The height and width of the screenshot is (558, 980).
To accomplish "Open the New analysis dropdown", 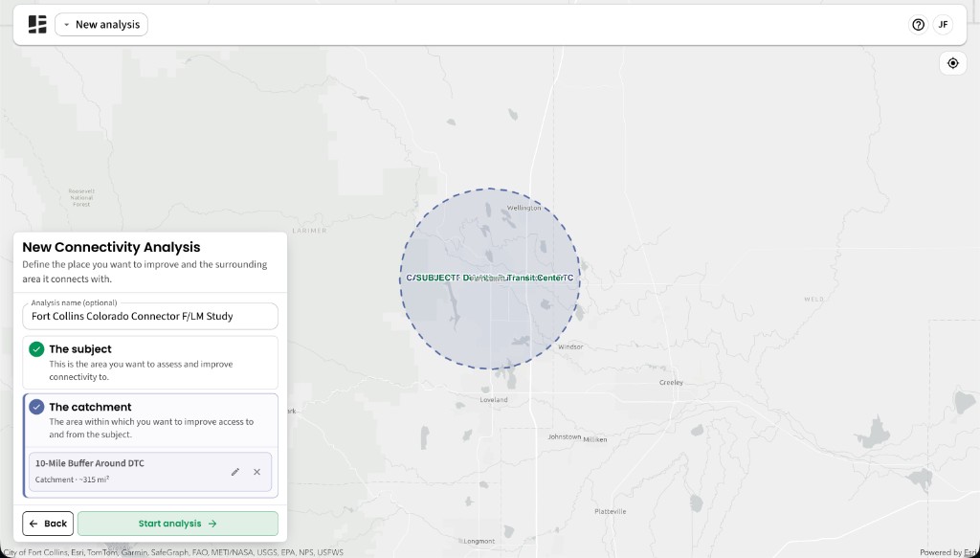I will [101, 24].
